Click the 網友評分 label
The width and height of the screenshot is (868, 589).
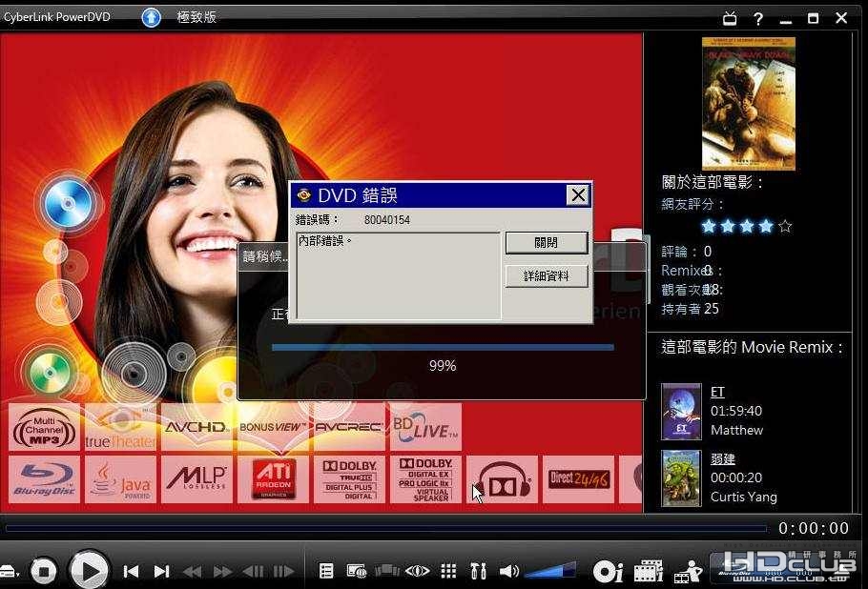point(692,205)
